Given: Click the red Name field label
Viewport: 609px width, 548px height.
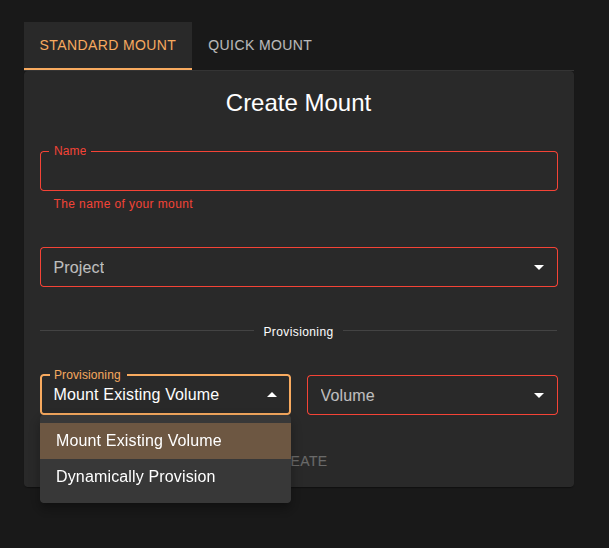Looking at the screenshot, I should (x=70, y=151).
